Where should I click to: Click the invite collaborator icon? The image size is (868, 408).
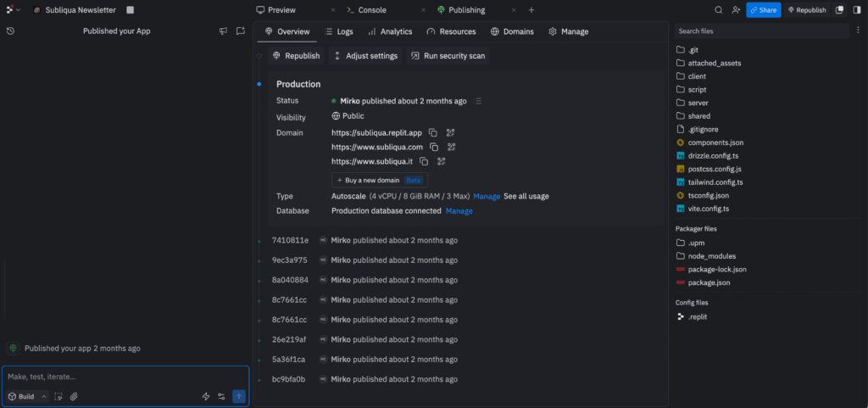pos(736,10)
